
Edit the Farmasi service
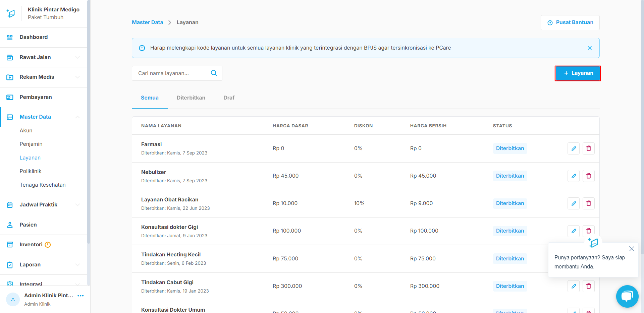pyautogui.click(x=574, y=148)
